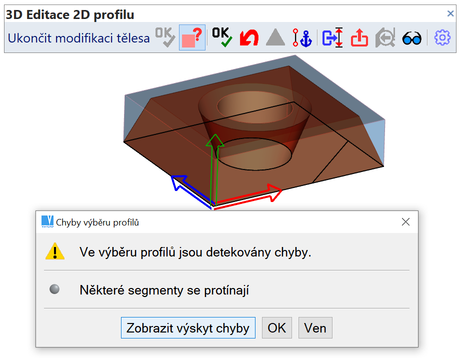461x360 pixels.
Task: Click the red X axis arrow
Action: 248,196
